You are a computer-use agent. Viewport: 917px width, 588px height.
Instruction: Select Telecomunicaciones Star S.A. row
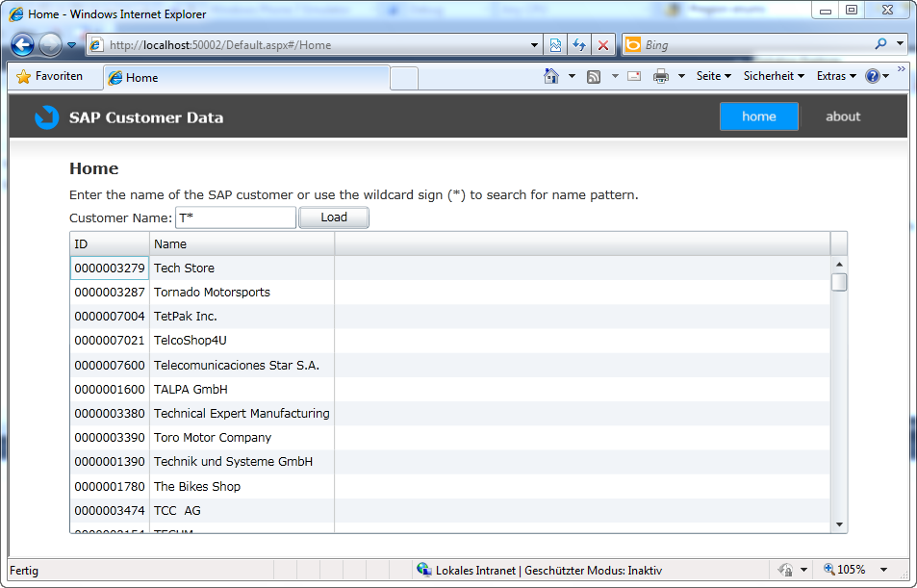coord(450,365)
